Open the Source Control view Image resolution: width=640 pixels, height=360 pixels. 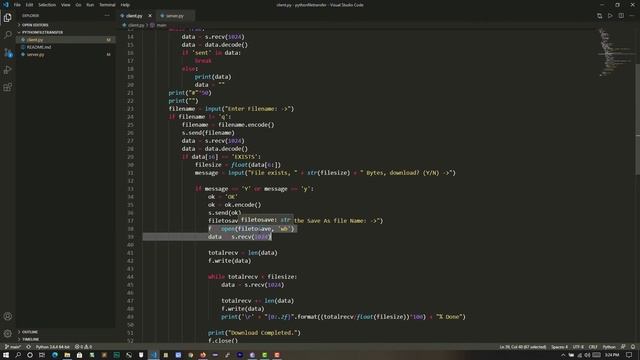tap(7, 53)
